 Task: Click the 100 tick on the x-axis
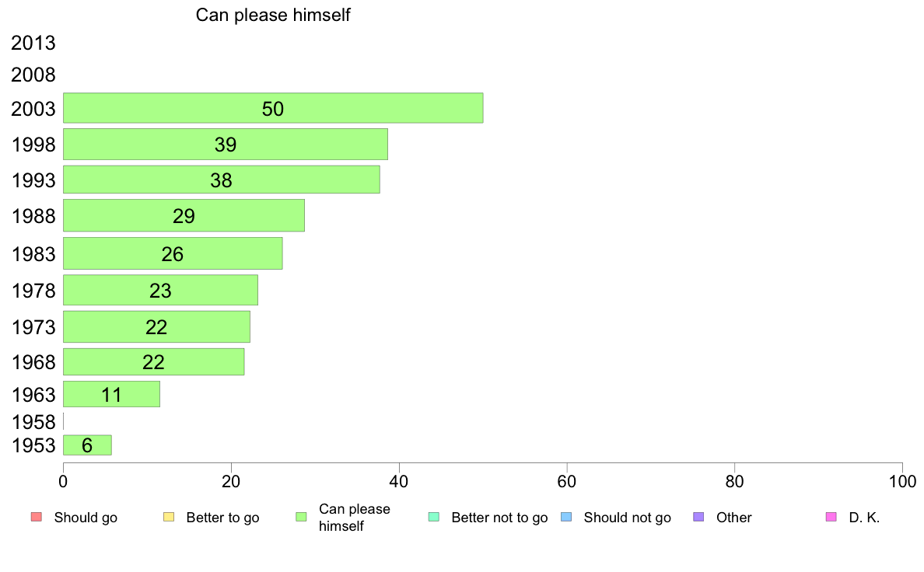[x=902, y=481]
